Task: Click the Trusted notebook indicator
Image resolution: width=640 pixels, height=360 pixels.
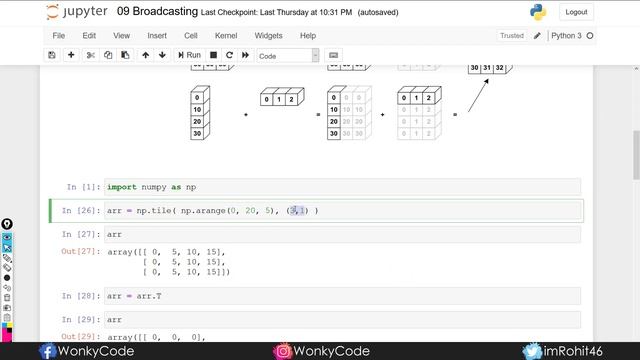Action: (x=512, y=36)
